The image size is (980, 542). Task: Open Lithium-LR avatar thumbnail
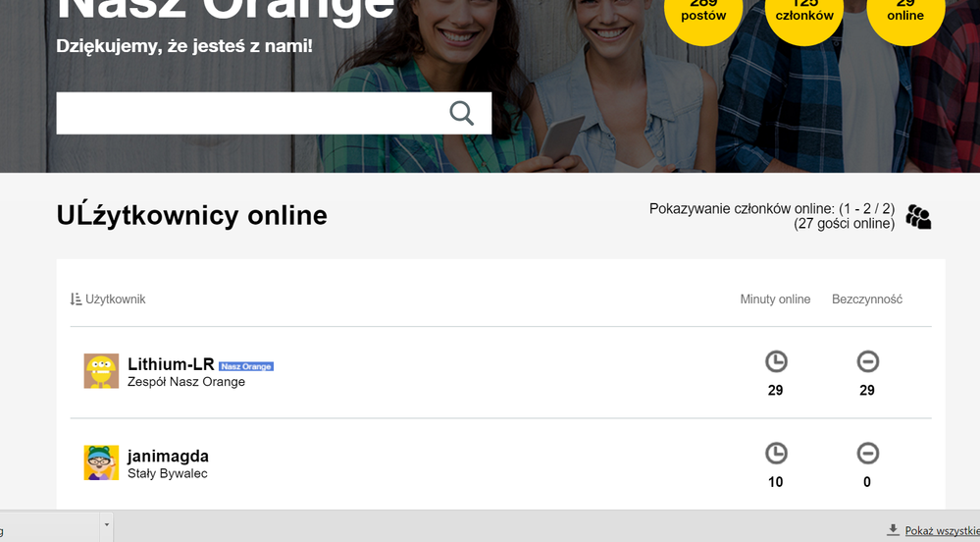(101, 371)
